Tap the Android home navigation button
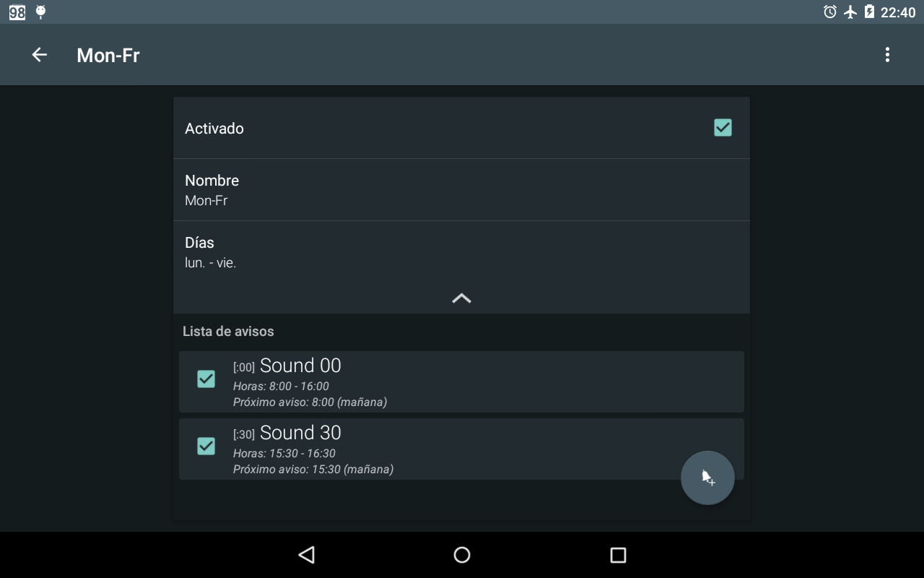Viewport: 924px width, 578px height. tap(462, 555)
